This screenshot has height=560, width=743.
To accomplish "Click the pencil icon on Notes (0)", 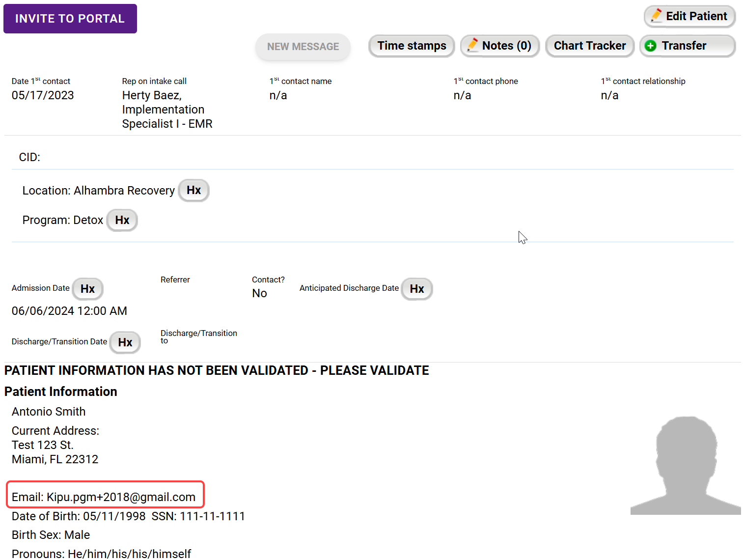I will (x=472, y=45).
